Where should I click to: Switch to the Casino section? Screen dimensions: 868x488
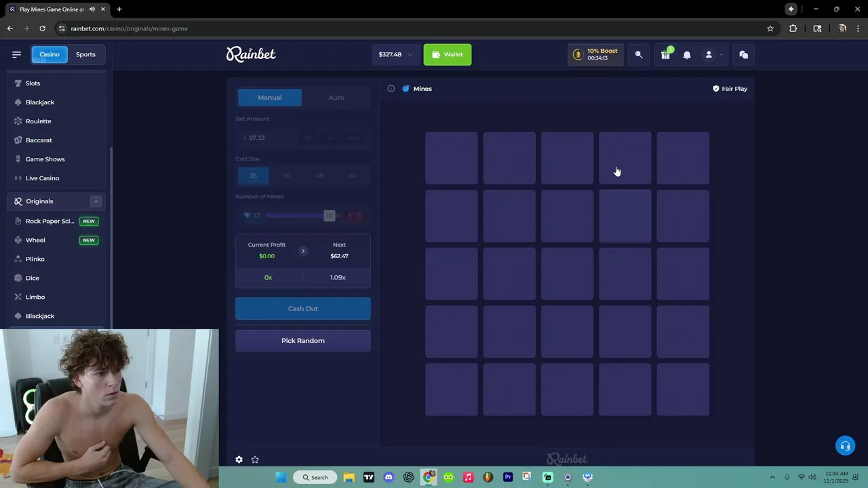[x=50, y=54]
